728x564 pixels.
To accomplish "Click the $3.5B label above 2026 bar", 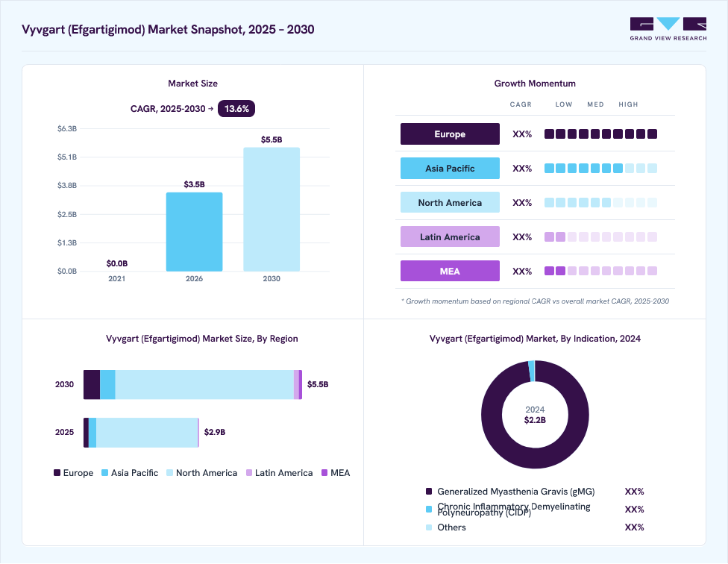I will pos(194,184).
